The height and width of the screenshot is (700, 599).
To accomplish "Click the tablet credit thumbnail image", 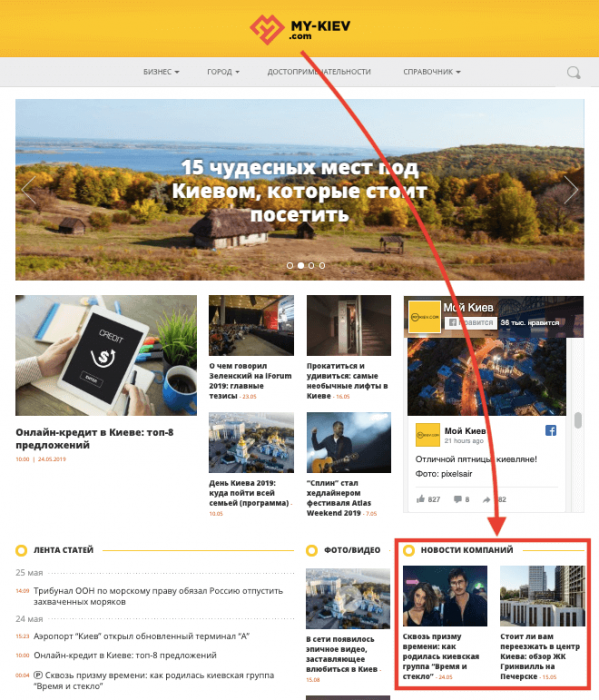I will (x=106, y=355).
